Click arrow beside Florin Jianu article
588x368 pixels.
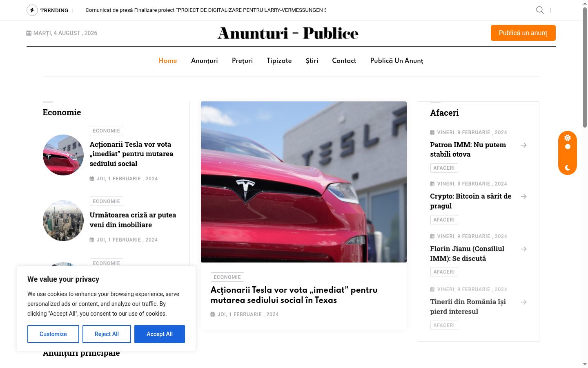pyautogui.click(x=524, y=249)
